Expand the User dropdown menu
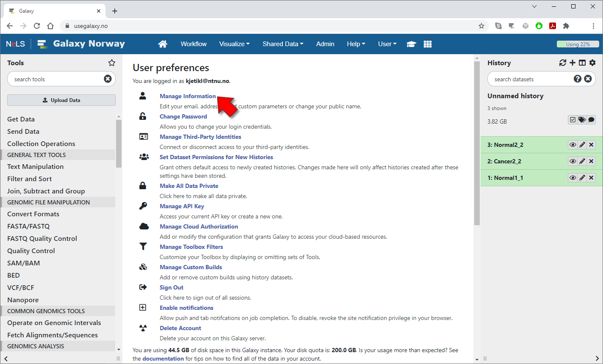This screenshot has height=364, width=603. (x=387, y=44)
